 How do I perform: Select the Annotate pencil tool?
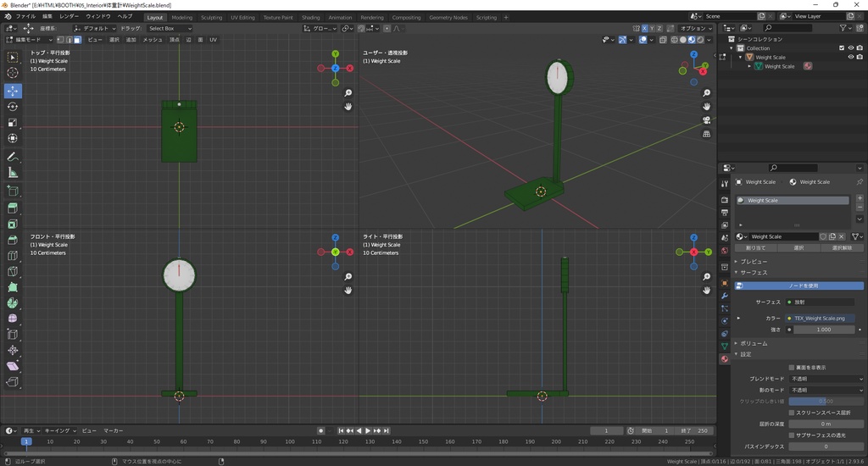coord(13,157)
